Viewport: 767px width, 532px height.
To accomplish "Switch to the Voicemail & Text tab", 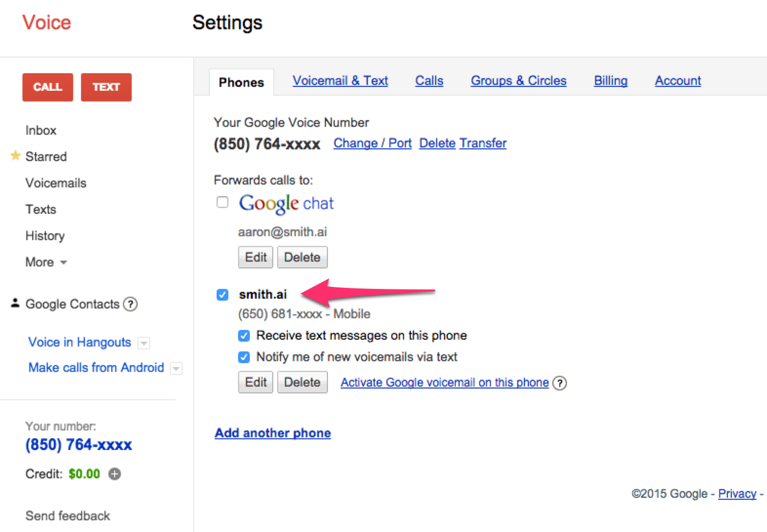I will click(341, 81).
